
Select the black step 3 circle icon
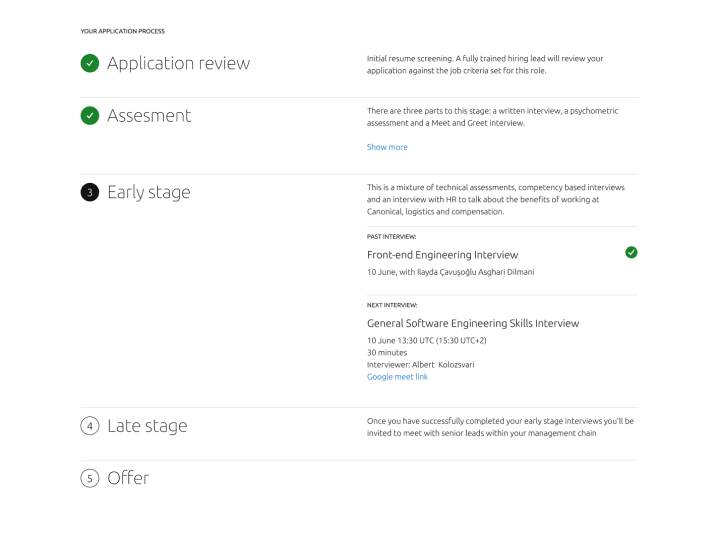[90, 192]
